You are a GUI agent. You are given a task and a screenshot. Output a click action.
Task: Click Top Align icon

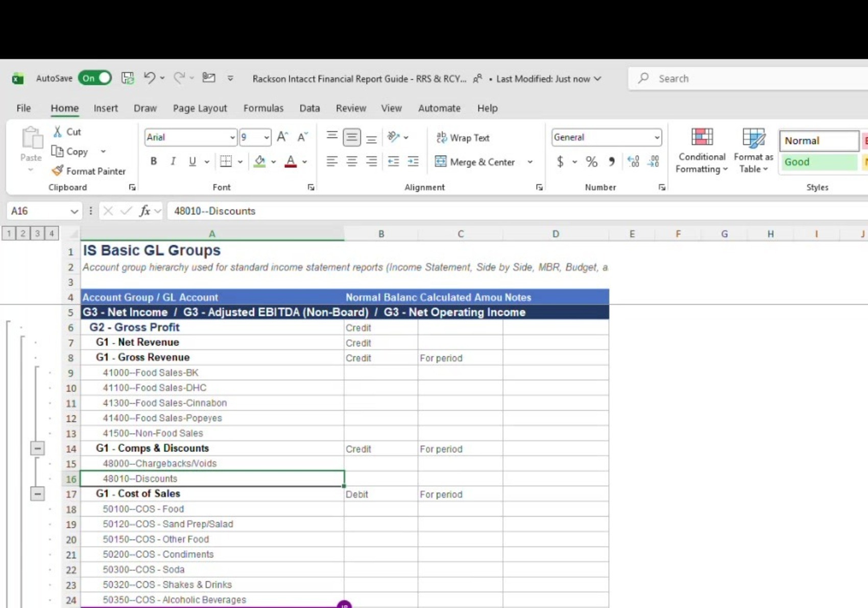pyautogui.click(x=332, y=137)
